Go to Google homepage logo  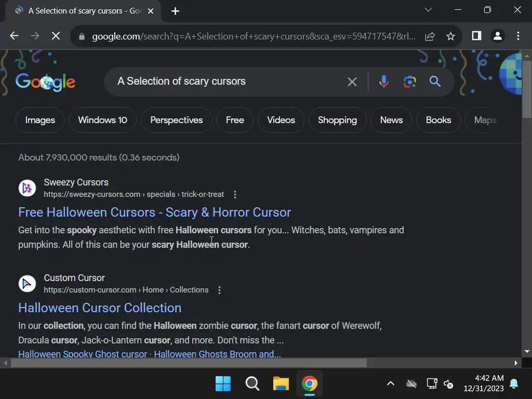click(45, 82)
